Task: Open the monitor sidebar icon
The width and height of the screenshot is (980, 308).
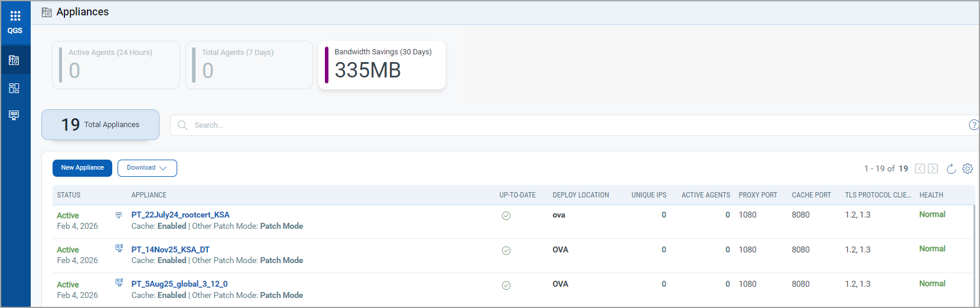Action: point(14,115)
